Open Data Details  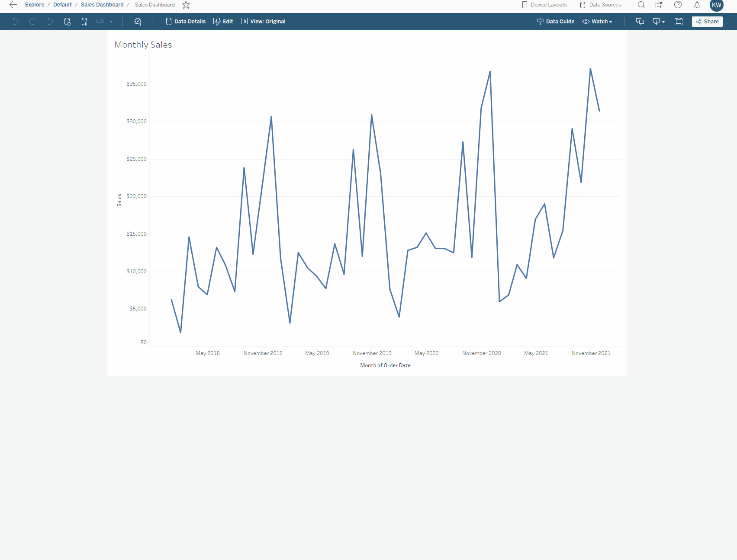186,22
